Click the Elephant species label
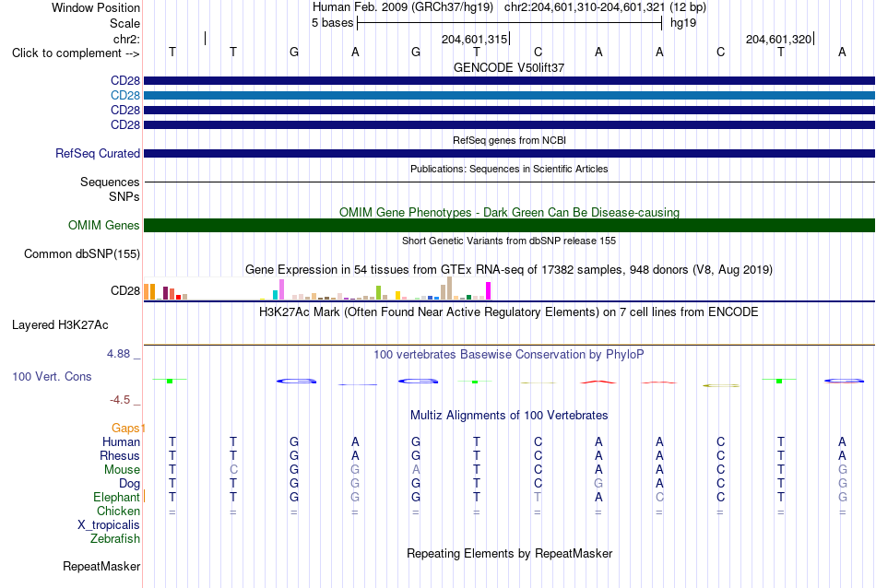This screenshot has width=876, height=588. pos(116,497)
